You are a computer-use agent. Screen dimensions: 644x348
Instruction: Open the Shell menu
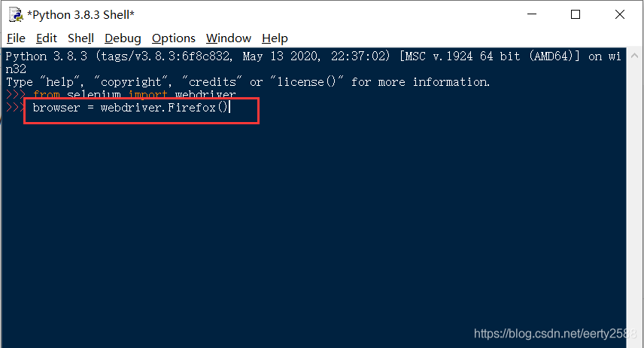(x=80, y=38)
